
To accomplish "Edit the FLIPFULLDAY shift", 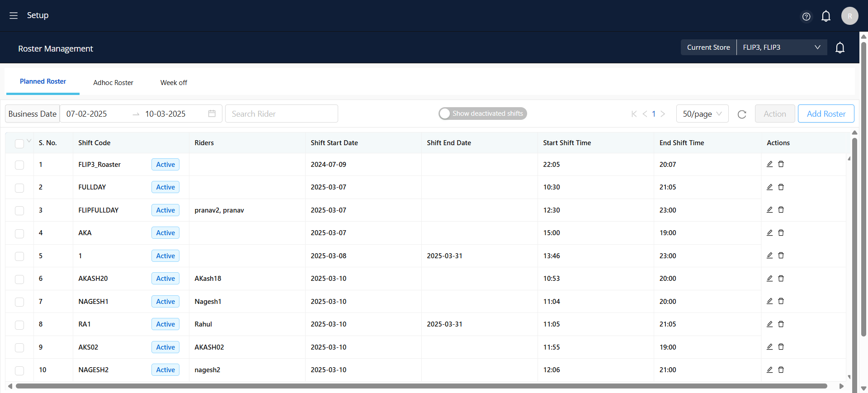I will point(769,210).
